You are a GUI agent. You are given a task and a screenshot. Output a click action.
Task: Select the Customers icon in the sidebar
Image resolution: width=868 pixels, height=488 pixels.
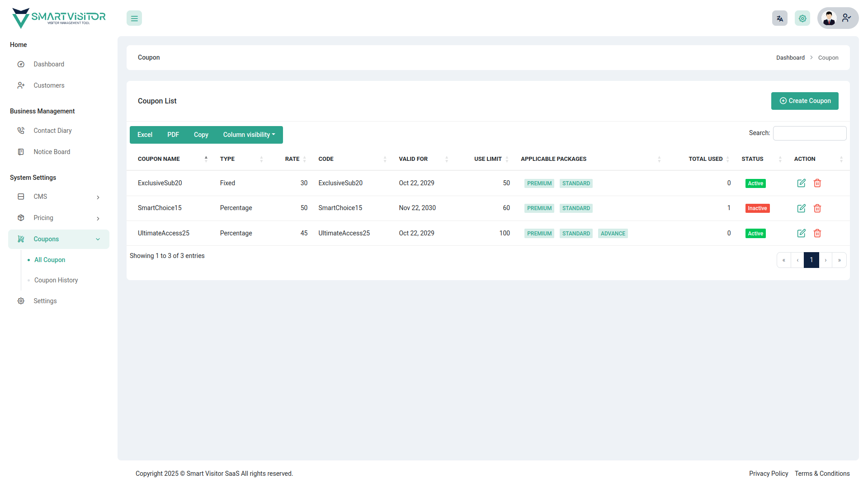tap(21, 85)
